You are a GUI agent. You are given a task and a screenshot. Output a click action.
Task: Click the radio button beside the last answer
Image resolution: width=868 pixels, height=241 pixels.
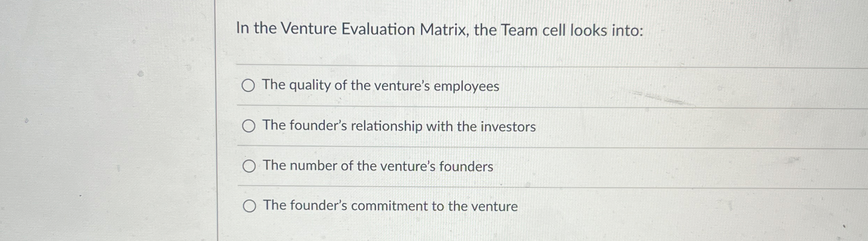point(249,207)
